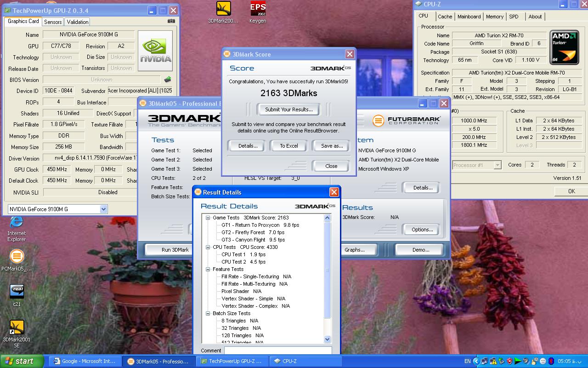The width and height of the screenshot is (588, 368).
Task: Click the red security shield tray icon
Action: pos(509,361)
